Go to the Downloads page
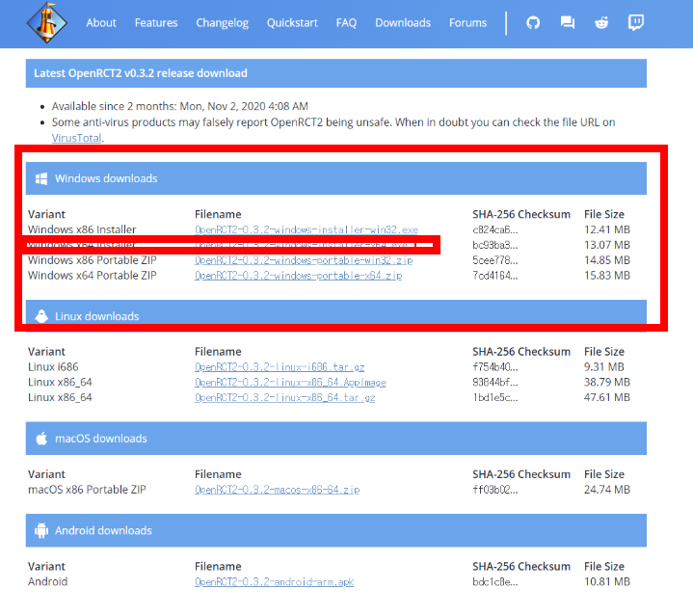The height and width of the screenshot is (616, 693). pos(403,22)
